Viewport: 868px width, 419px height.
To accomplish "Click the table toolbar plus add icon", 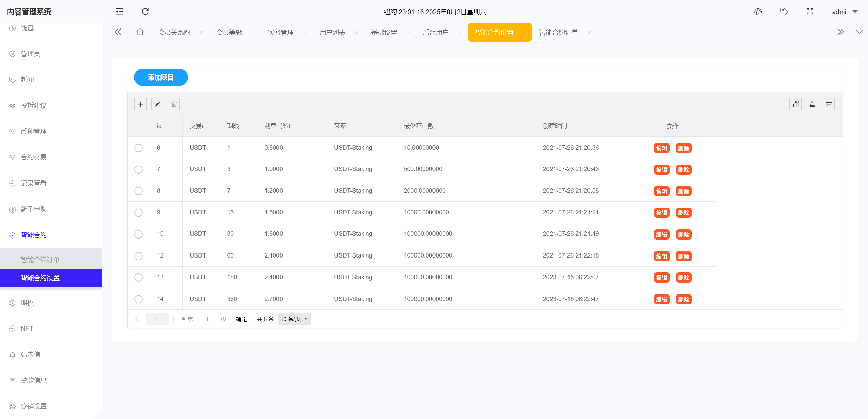I will 140,104.
